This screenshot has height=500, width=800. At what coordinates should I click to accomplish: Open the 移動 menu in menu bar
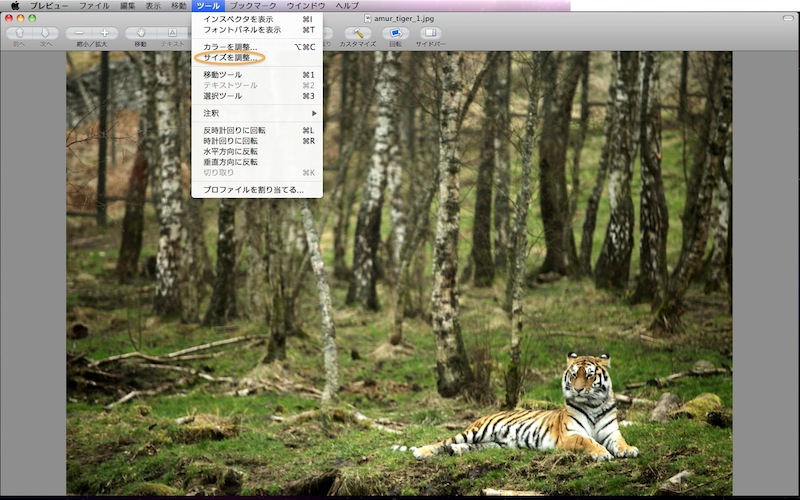[x=179, y=6]
